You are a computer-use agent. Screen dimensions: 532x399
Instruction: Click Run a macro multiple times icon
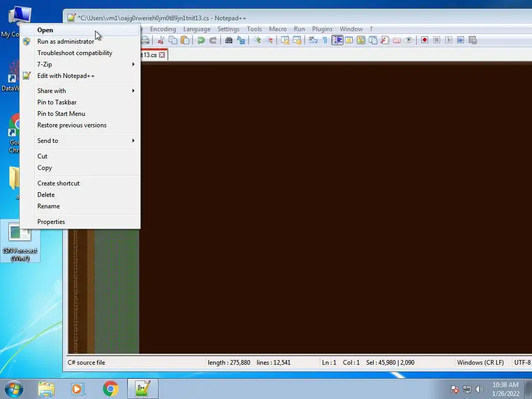(x=460, y=40)
